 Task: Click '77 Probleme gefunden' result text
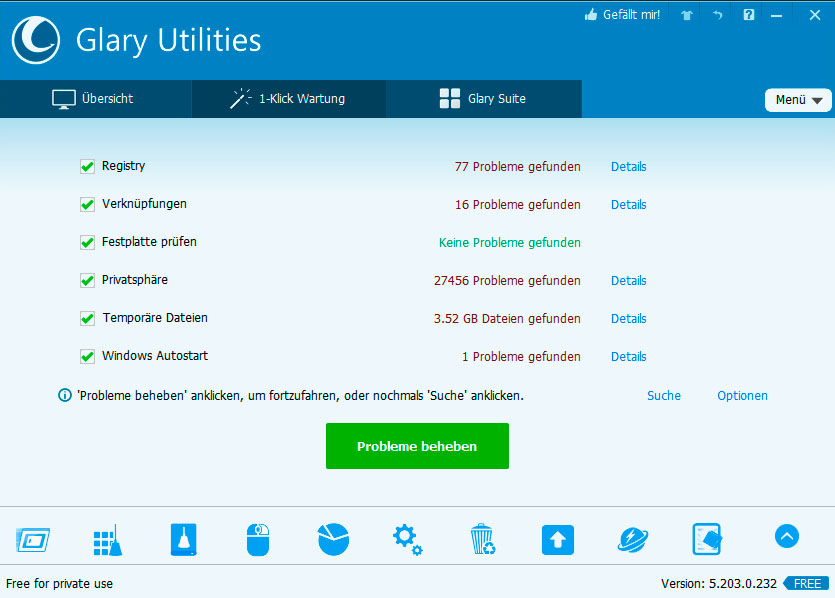point(518,167)
